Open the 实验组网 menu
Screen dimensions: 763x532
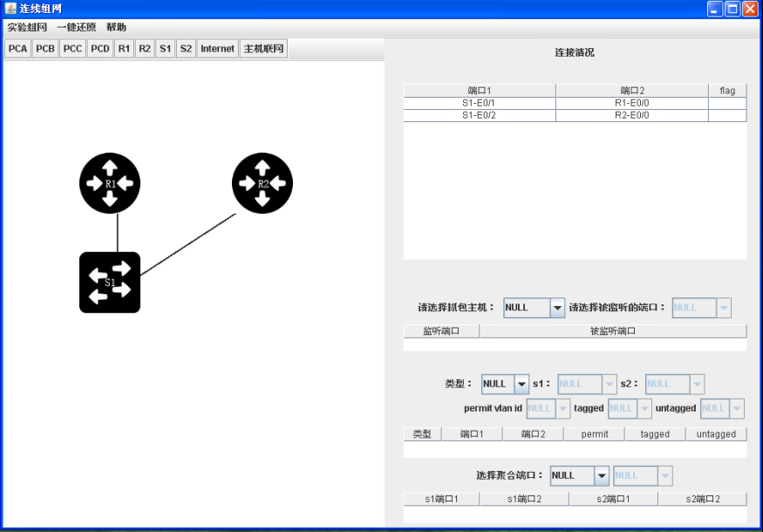point(26,27)
